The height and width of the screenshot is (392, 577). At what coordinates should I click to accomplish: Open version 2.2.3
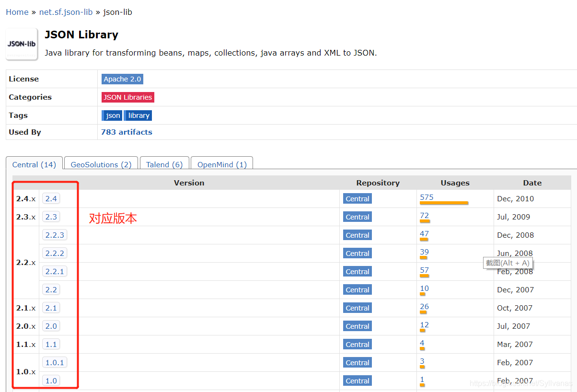55,235
